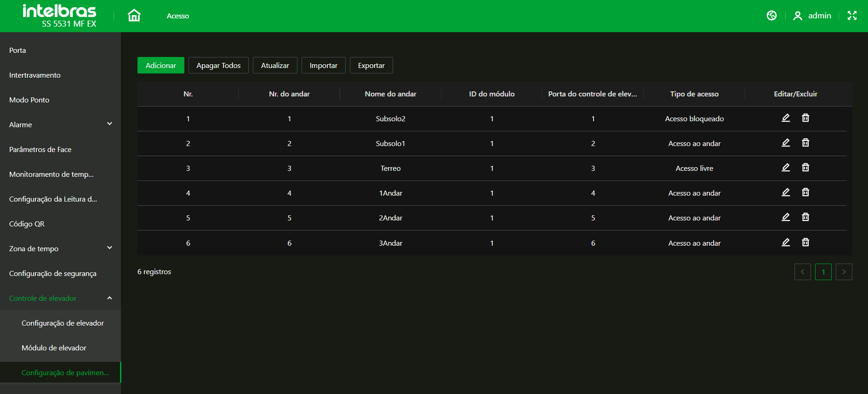
Task: Edit the Subsolo2 floor row
Action: pos(786,118)
